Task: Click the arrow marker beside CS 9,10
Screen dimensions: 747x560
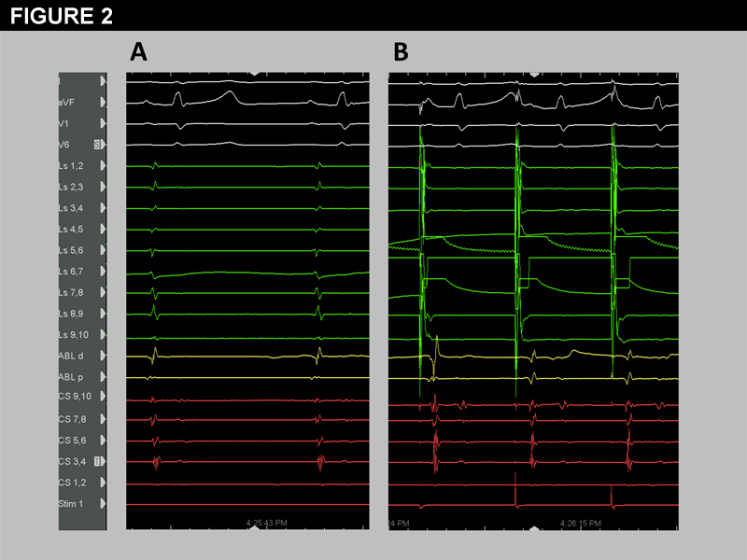Action: point(104,398)
